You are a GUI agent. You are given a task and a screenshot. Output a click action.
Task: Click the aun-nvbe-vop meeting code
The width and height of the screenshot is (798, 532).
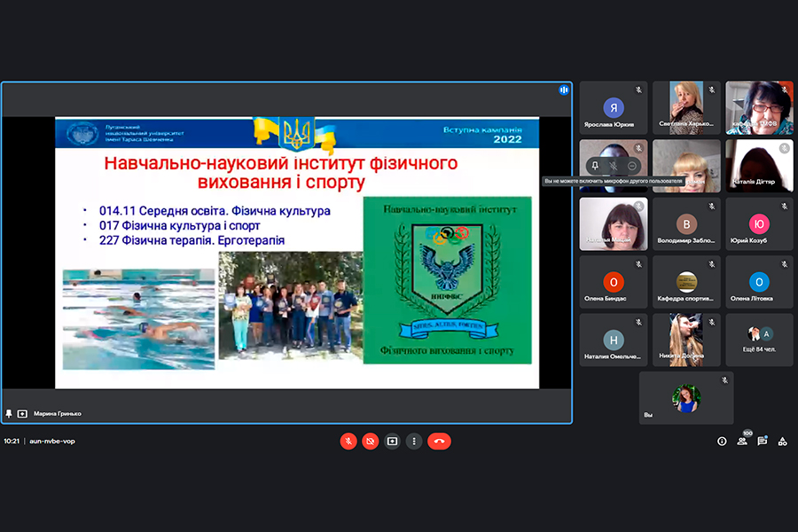tap(52, 441)
